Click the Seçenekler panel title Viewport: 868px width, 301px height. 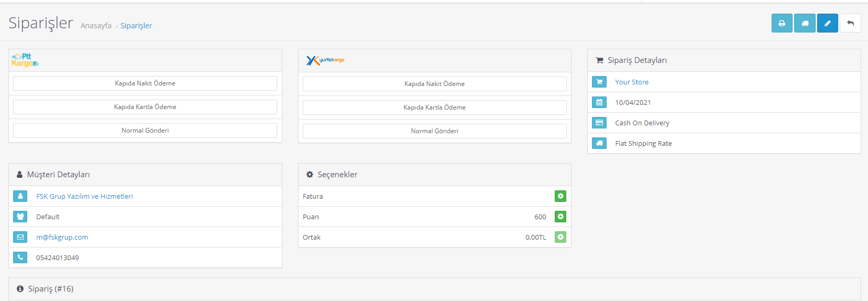click(x=337, y=175)
